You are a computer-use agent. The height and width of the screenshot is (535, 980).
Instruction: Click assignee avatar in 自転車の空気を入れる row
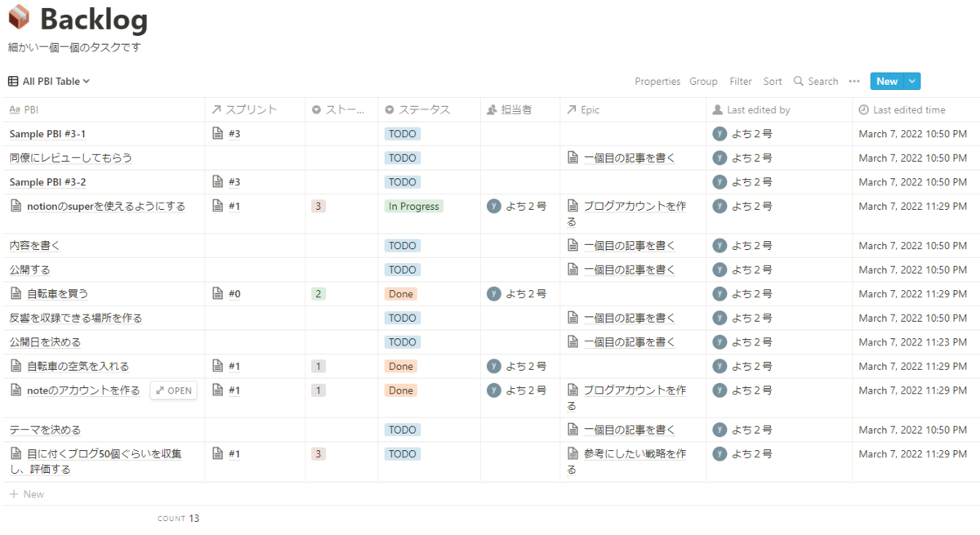494,366
